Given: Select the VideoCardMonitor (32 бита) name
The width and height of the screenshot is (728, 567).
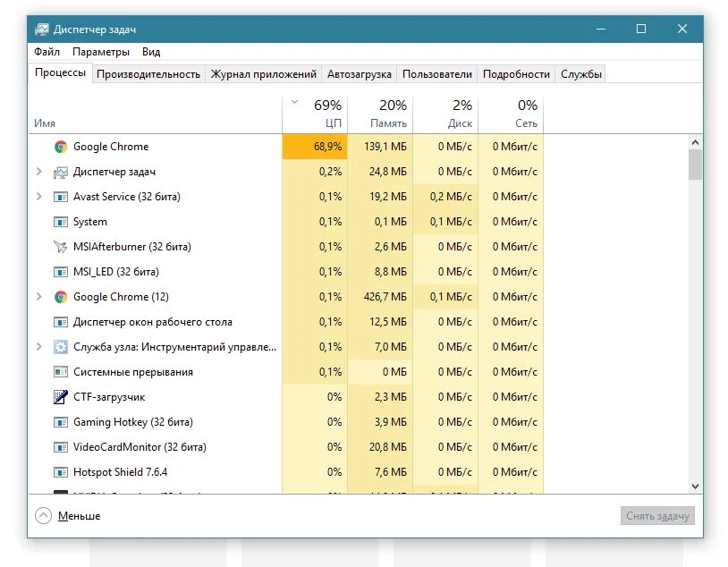Looking at the screenshot, I should pos(140,447).
